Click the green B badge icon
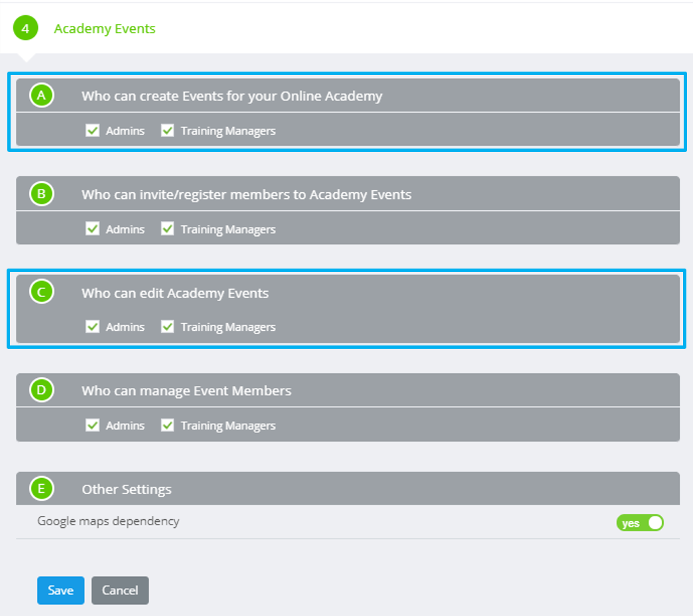The height and width of the screenshot is (616, 693). pos(41,193)
